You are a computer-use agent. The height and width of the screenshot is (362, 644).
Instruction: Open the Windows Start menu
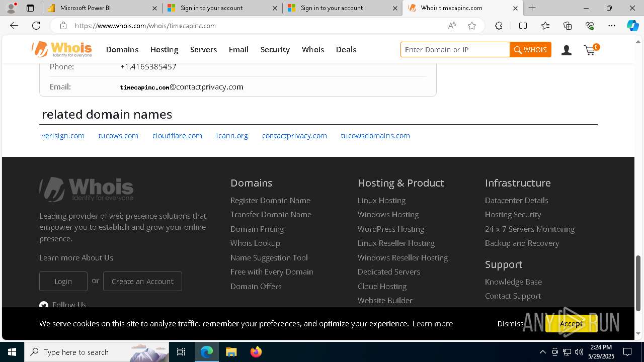pos(12,352)
